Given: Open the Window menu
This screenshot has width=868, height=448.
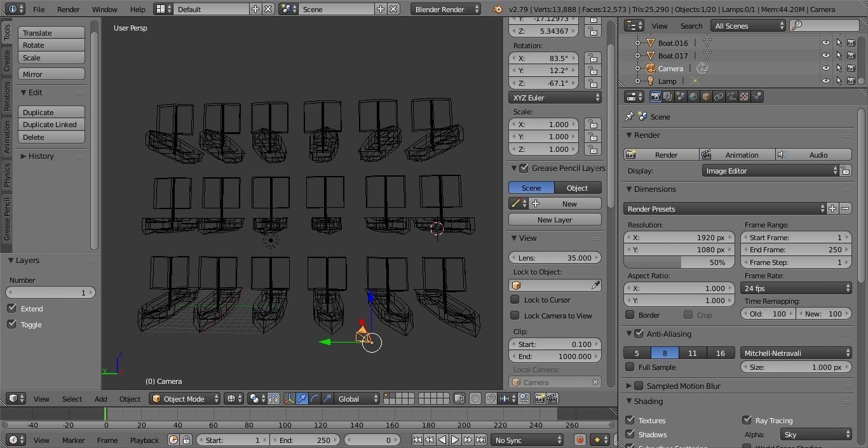Looking at the screenshot, I should tap(104, 10).
